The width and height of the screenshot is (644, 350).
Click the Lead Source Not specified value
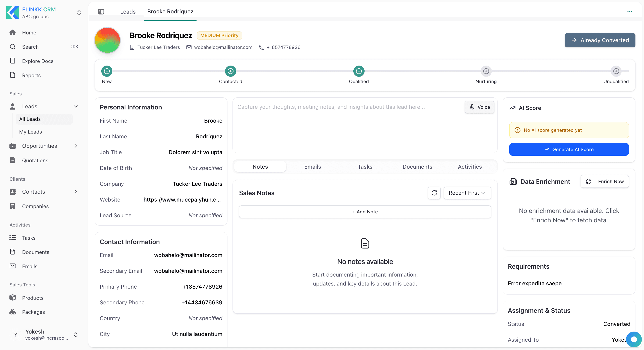coord(205,215)
